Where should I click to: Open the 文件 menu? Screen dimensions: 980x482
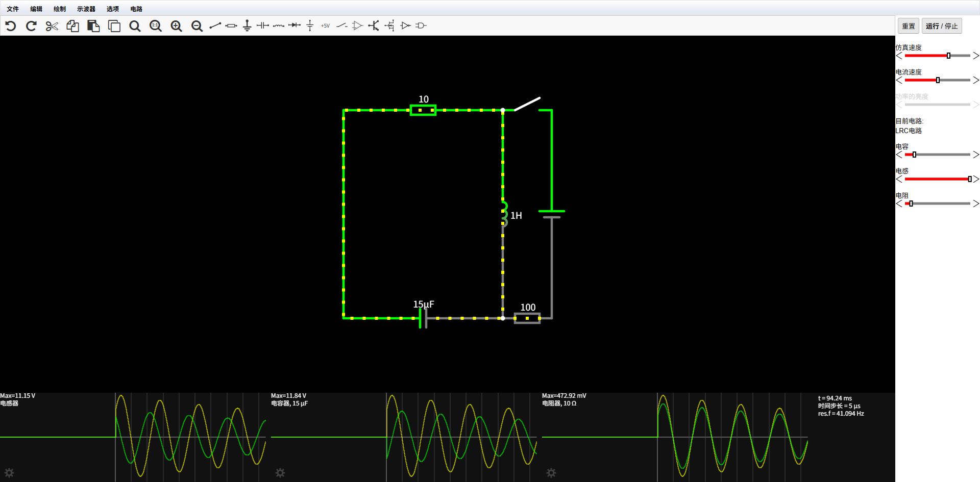tap(13, 9)
